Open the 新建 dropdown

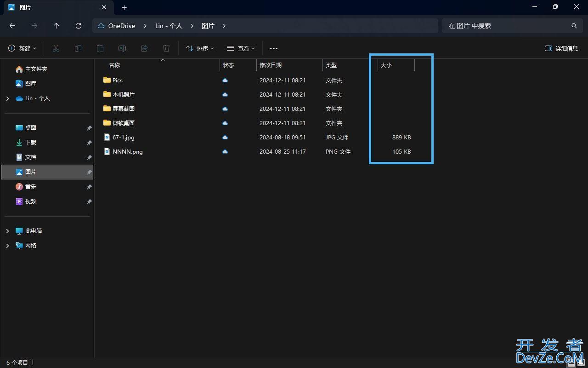(x=22, y=48)
